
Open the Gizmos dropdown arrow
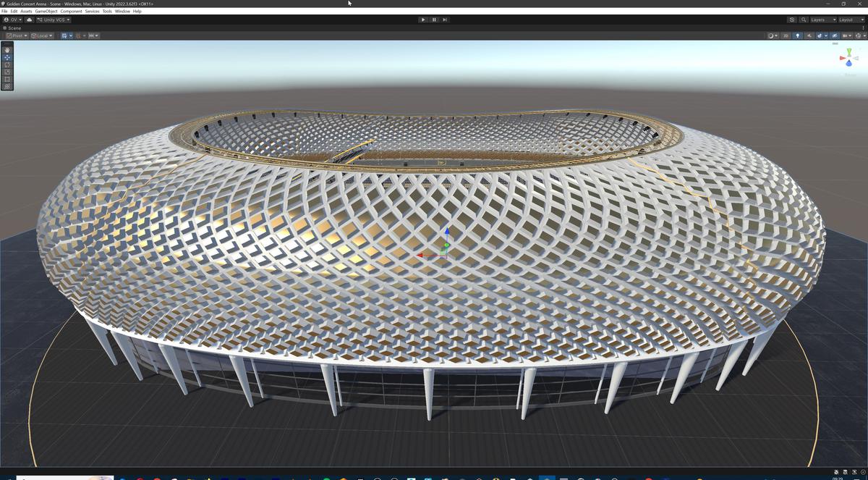pos(864,35)
